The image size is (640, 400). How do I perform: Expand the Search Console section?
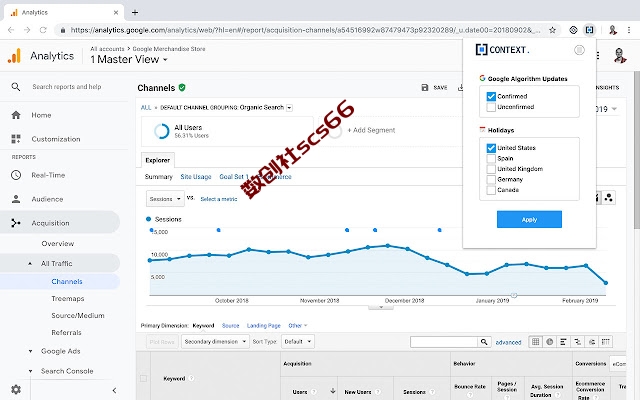(30, 371)
